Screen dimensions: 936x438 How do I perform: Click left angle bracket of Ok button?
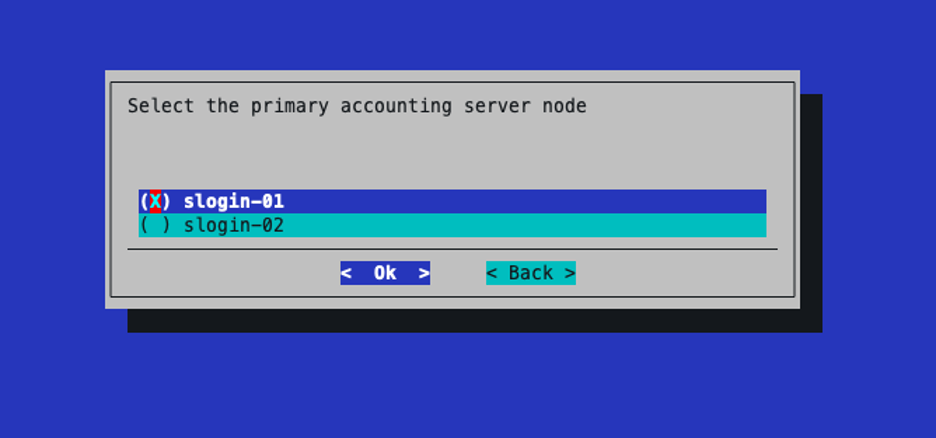(346, 273)
